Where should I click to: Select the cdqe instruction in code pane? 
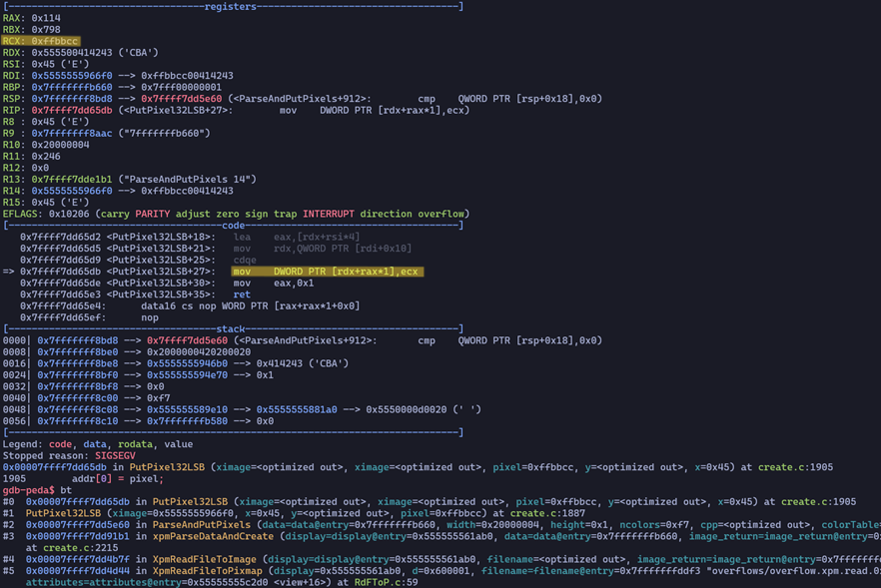click(246, 260)
